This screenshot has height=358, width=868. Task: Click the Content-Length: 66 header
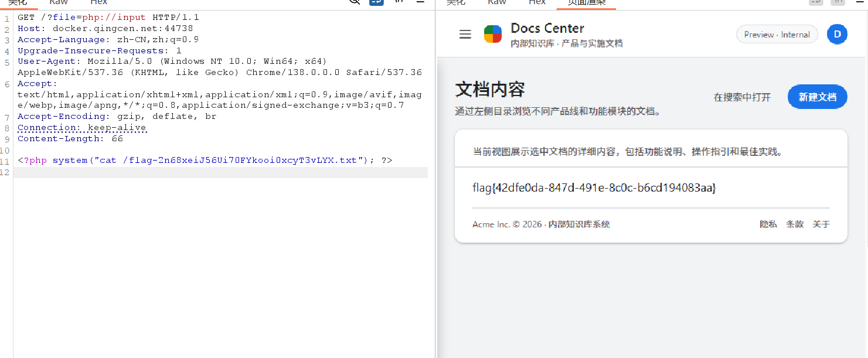pyautogui.click(x=70, y=139)
